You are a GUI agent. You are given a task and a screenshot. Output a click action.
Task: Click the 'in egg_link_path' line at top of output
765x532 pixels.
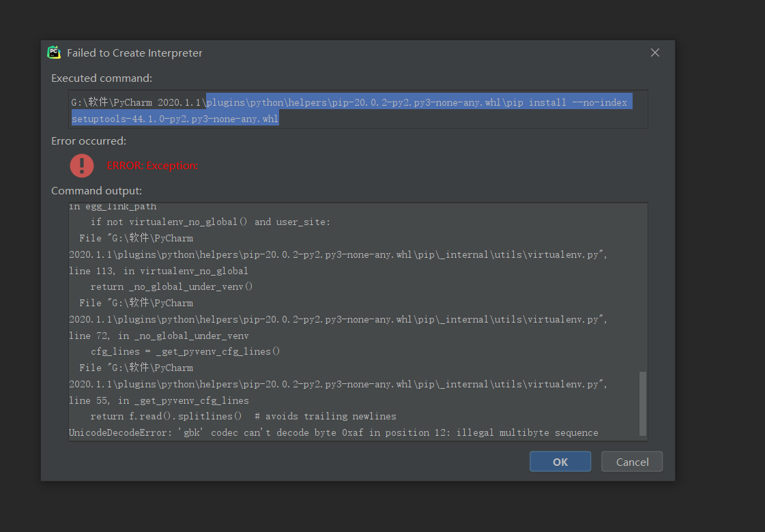tap(113, 207)
